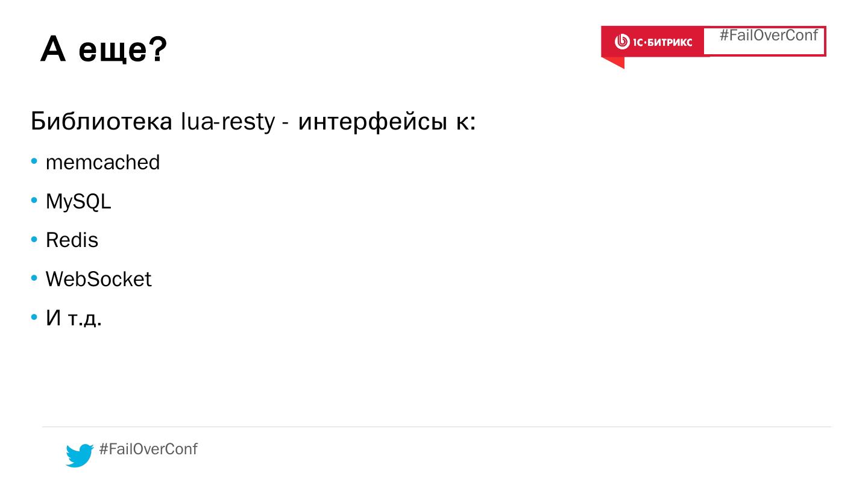868x488 pixels.
Task: Select the 'И т.д.' list item
Action: coord(74,318)
